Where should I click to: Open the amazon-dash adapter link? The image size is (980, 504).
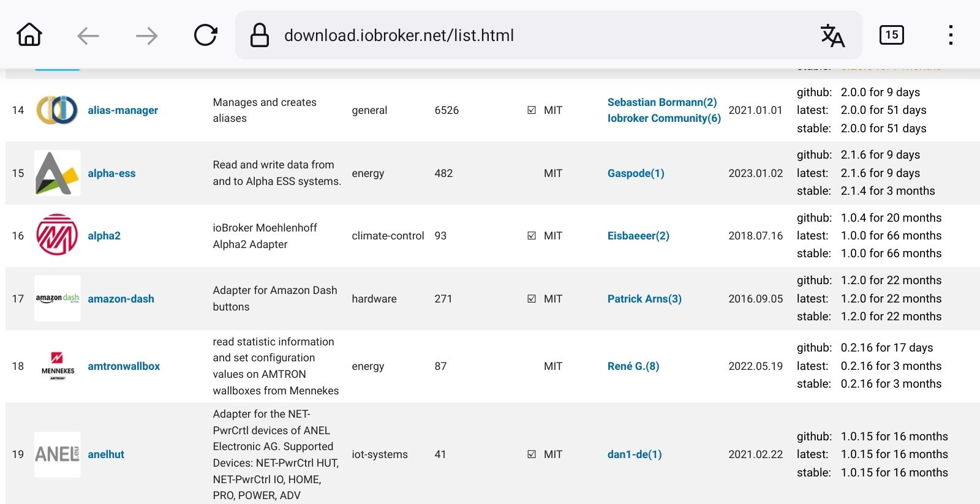click(121, 299)
